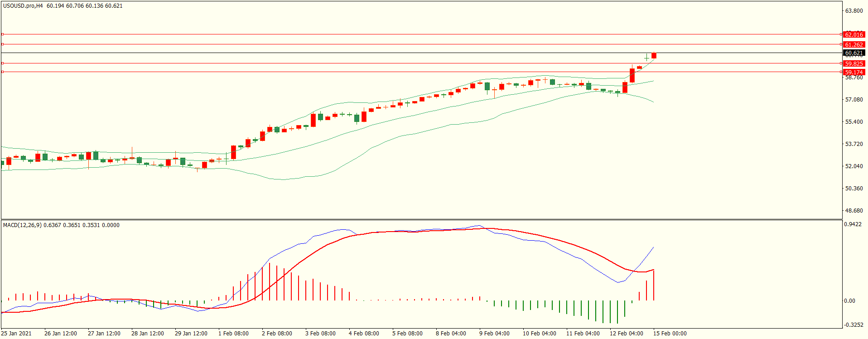Click the 3 Feb 08:00 time label
Screen dimensions: 868x339
click(321, 334)
